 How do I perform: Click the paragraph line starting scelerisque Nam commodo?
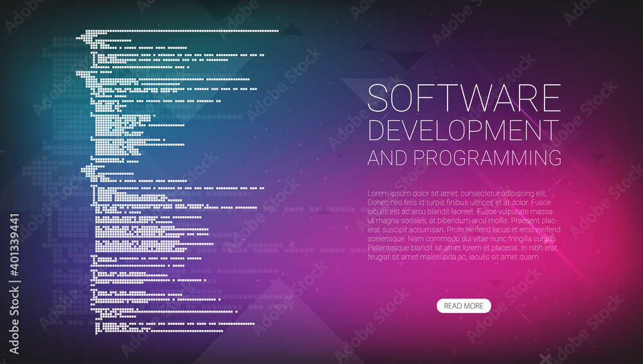[462, 239]
